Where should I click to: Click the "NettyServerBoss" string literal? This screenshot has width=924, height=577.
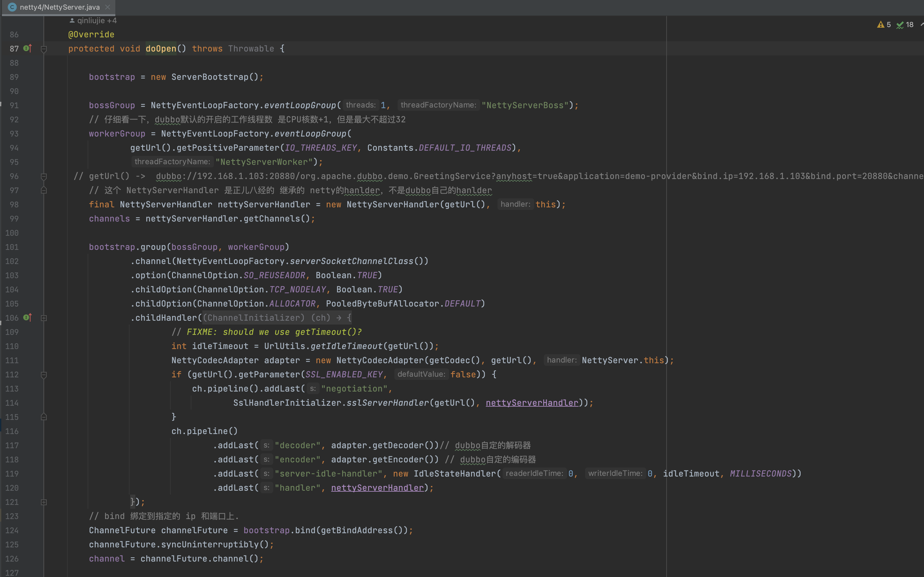(525, 105)
